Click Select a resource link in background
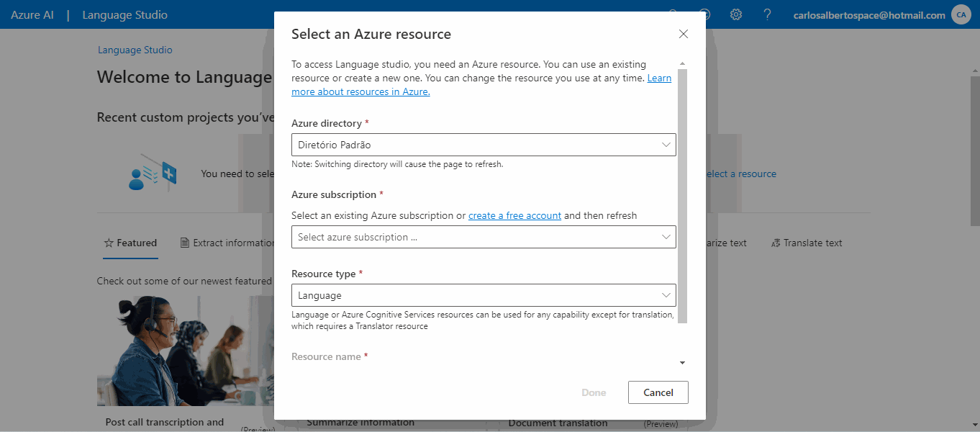980x432 pixels. point(740,174)
